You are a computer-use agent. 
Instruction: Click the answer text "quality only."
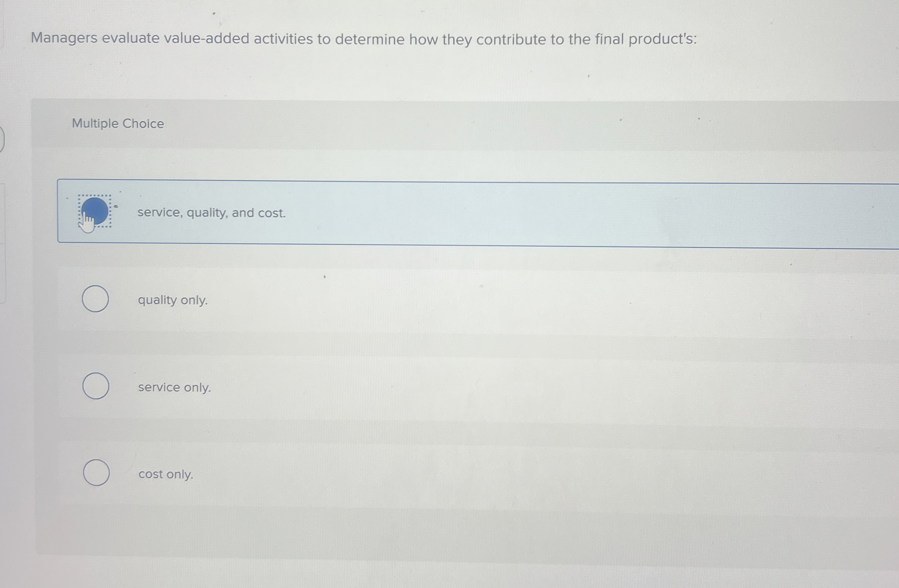point(172,300)
